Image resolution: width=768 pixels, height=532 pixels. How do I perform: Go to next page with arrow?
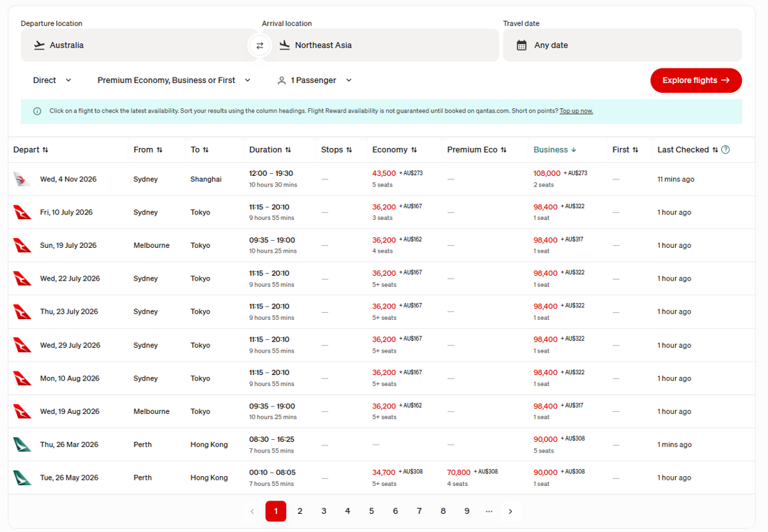tap(510, 511)
